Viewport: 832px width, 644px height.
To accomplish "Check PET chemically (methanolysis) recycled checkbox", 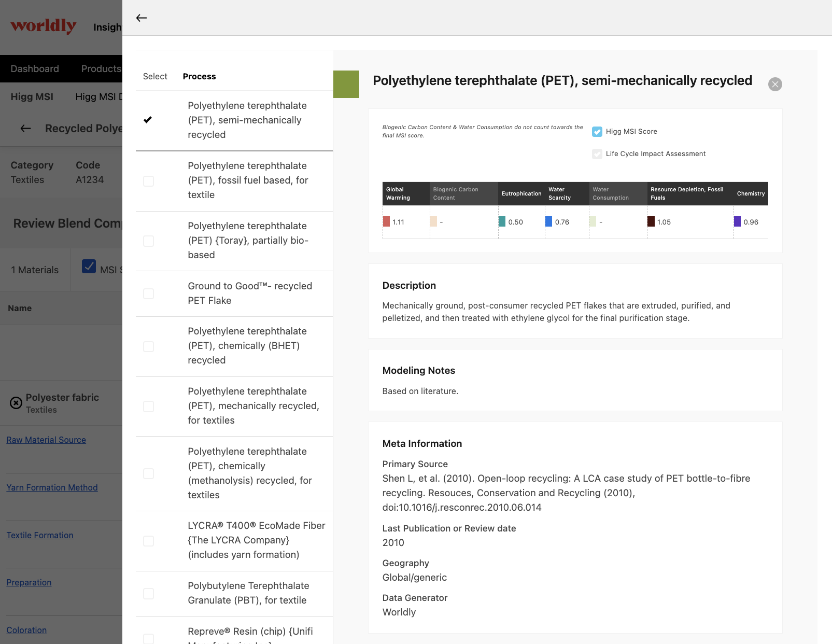I will 148,474.
